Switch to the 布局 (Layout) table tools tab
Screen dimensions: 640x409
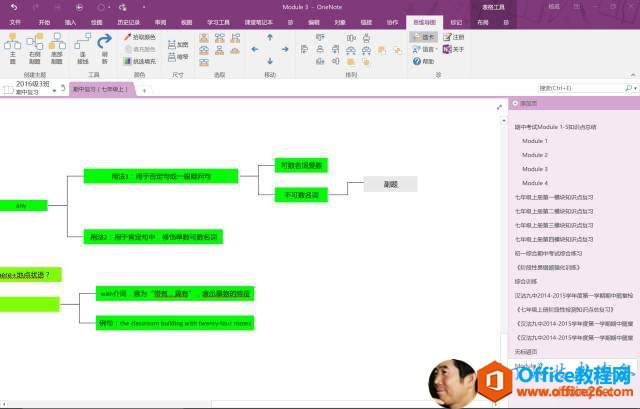tap(482, 22)
